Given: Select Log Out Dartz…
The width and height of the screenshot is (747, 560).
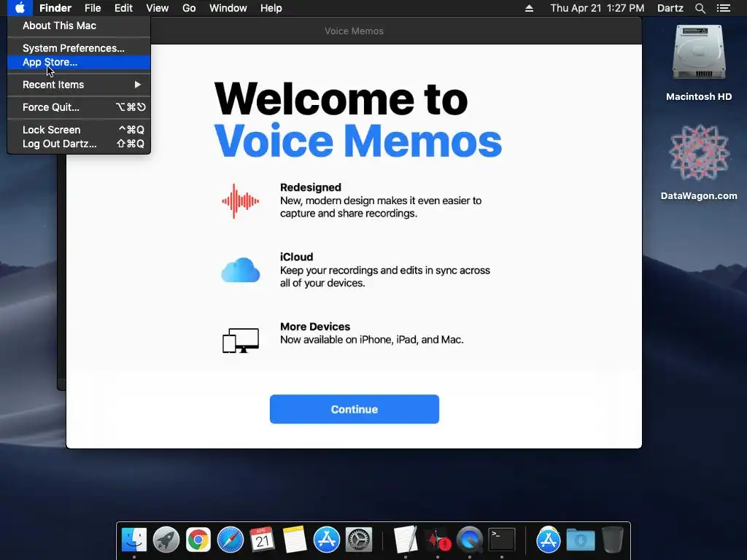Looking at the screenshot, I should (x=79, y=144).
